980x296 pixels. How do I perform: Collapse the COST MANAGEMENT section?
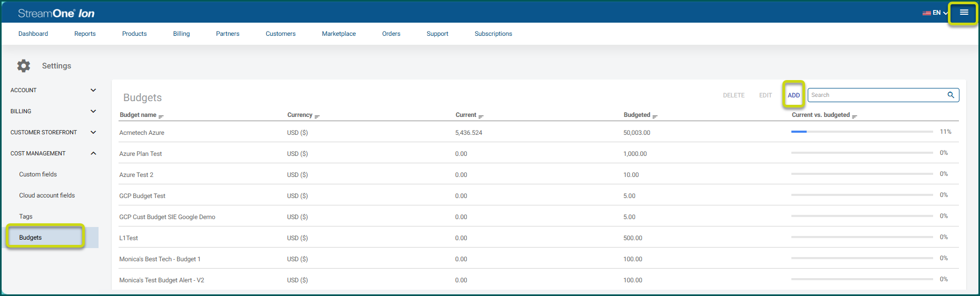[x=53, y=153]
